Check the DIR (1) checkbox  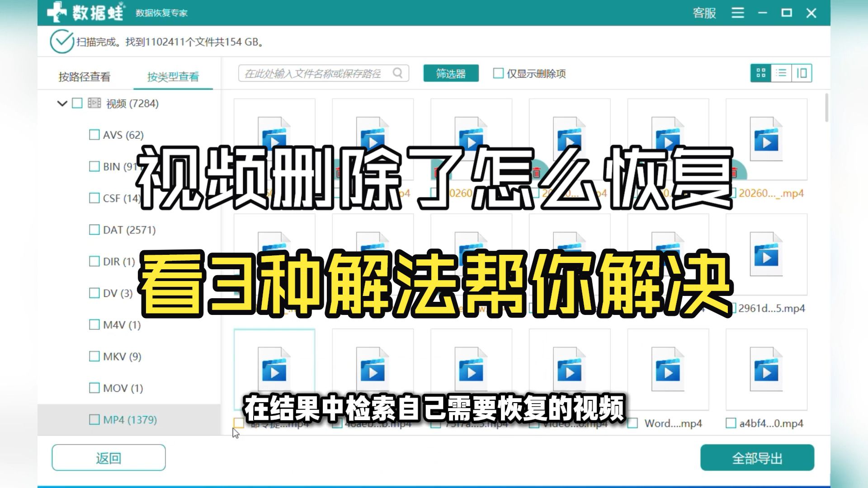tap(94, 261)
